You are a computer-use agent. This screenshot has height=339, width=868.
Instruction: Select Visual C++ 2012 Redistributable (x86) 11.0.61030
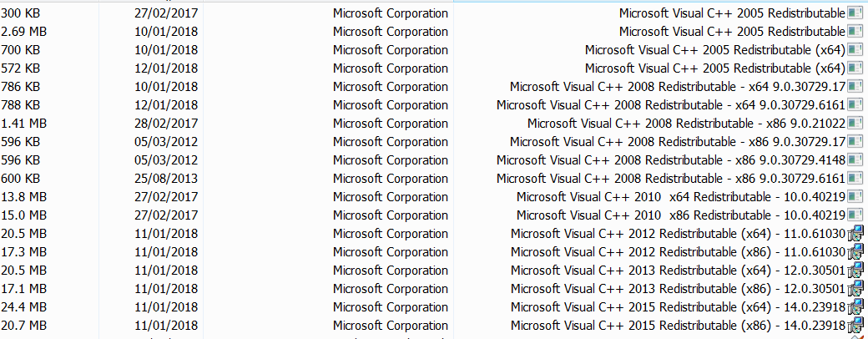(x=678, y=252)
